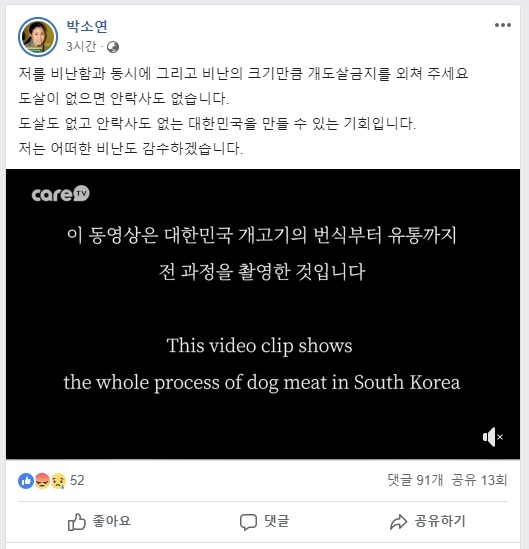
Task: Select the 댓글 comment button text
Action: click(277, 521)
